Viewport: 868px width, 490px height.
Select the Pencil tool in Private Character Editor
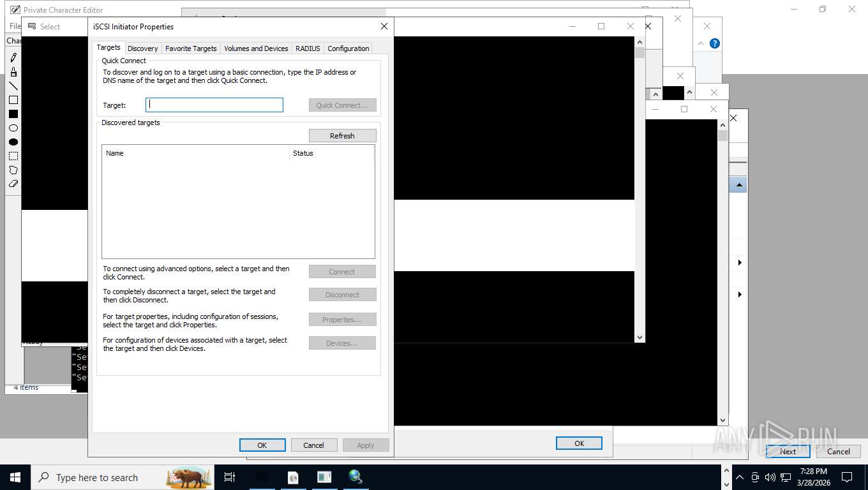tap(13, 57)
